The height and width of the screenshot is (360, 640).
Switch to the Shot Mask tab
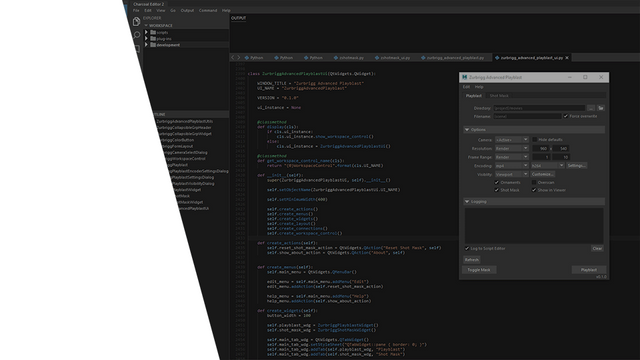(x=499, y=96)
